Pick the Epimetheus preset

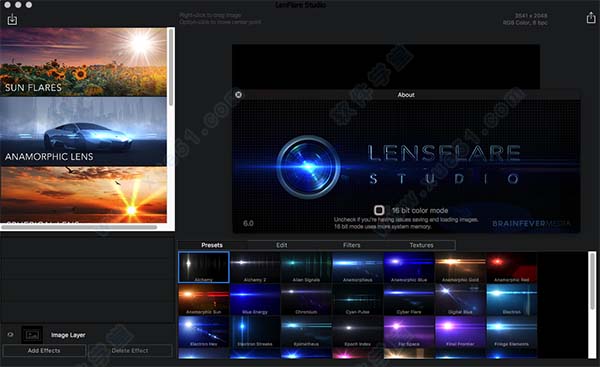307,331
